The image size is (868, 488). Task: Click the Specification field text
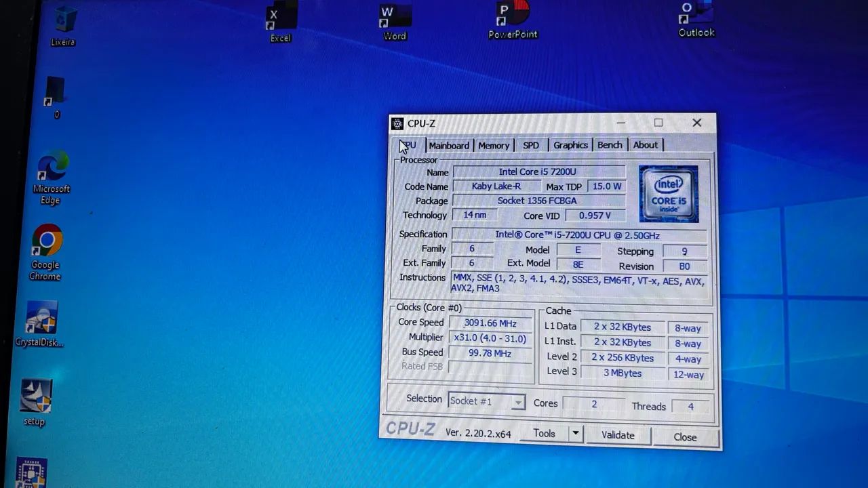point(578,235)
